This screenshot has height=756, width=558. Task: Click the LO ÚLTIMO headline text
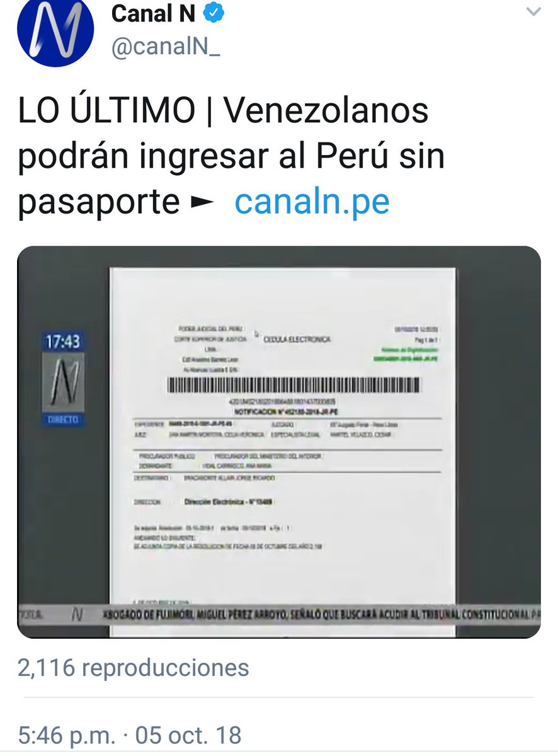pos(106,112)
